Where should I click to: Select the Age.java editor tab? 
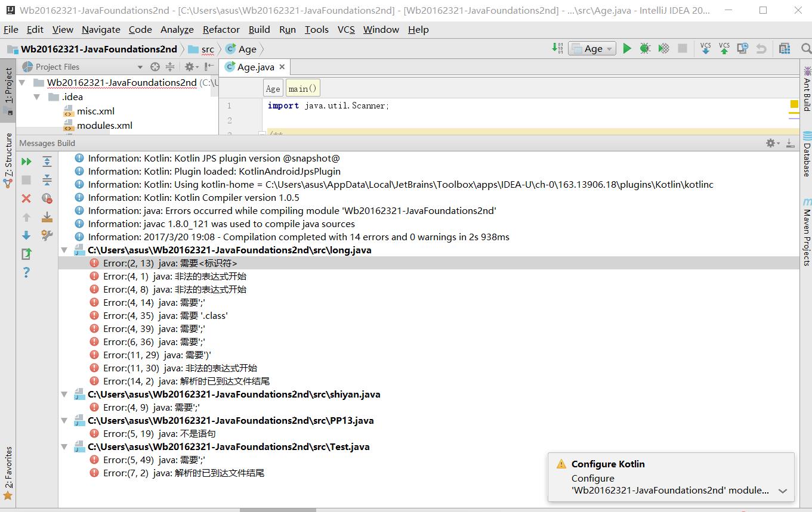point(255,67)
